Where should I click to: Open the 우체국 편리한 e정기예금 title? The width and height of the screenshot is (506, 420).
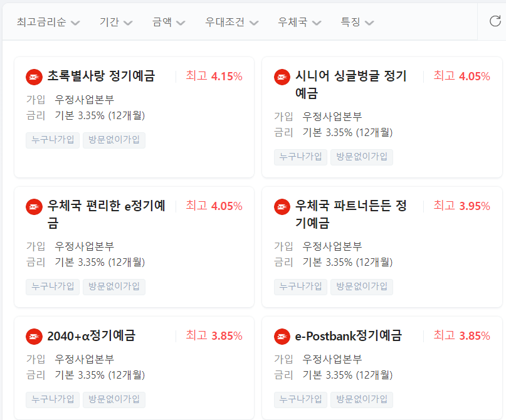(106, 214)
